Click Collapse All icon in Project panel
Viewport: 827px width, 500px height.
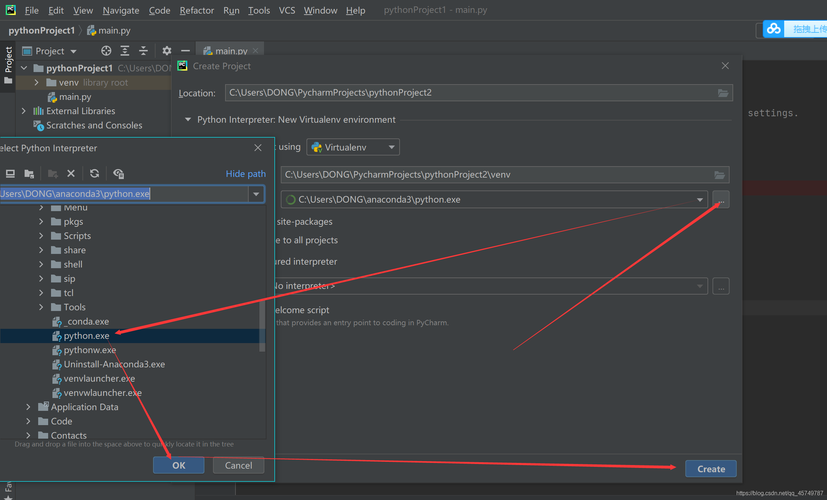coord(143,51)
